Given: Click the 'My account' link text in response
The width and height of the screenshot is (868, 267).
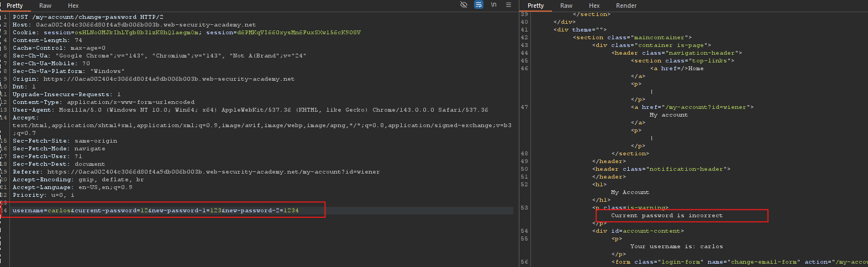Looking at the screenshot, I should pyautogui.click(x=669, y=115).
